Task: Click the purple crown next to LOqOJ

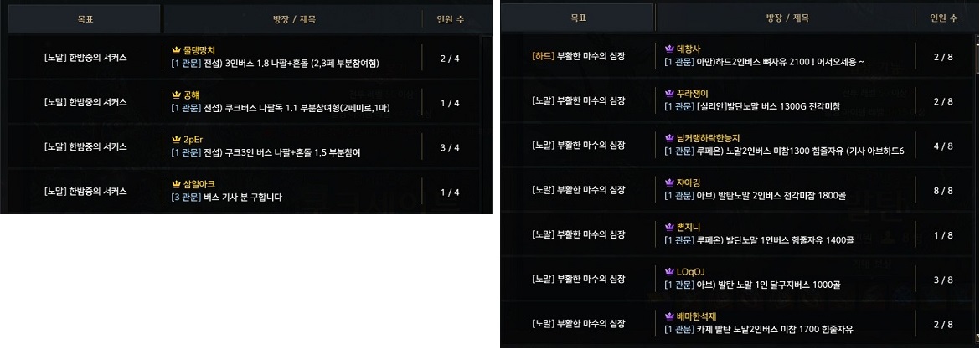Action: pos(669,272)
